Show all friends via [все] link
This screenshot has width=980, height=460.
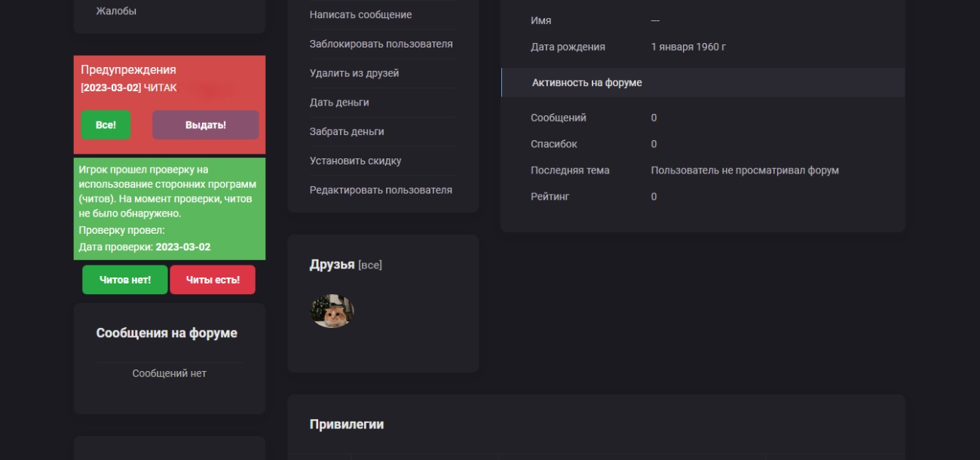[370, 265]
